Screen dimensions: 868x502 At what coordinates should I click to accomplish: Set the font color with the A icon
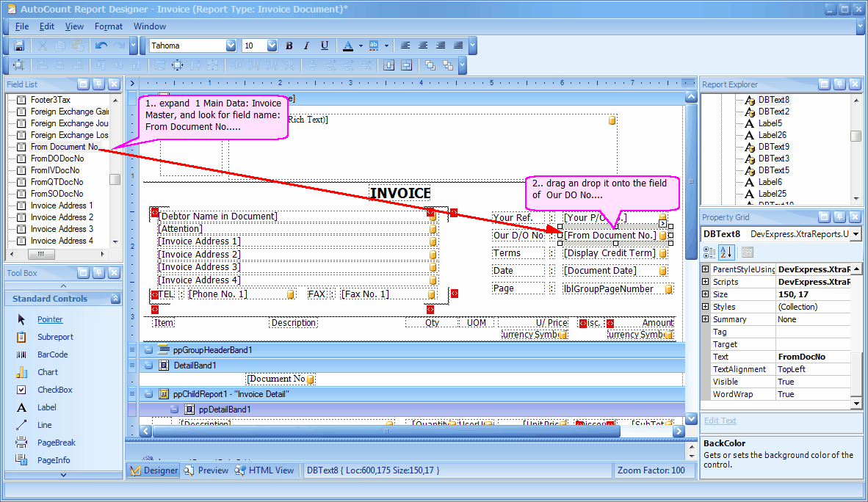(347, 46)
